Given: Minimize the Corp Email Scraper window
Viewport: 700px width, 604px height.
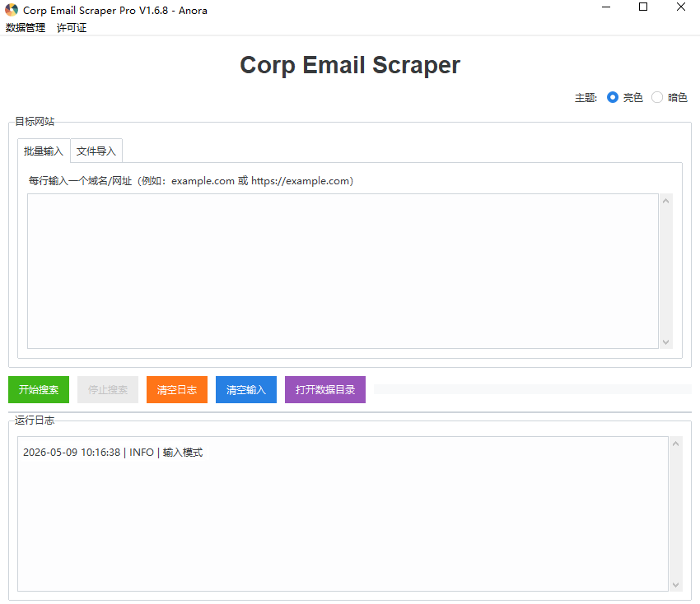Looking at the screenshot, I should (x=606, y=7).
